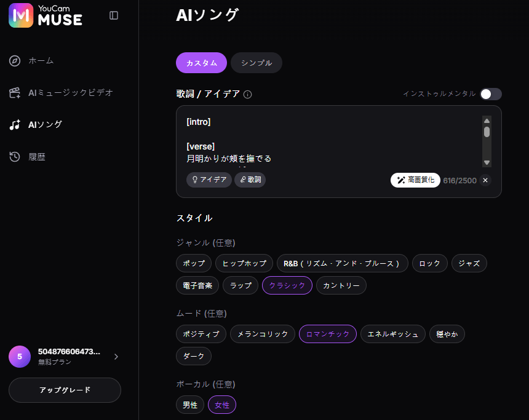Click the 高画質化 enhance button
Image resolution: width=529 pixels, height=420 pixels.
pyautogui.click(x=415, y=180)
